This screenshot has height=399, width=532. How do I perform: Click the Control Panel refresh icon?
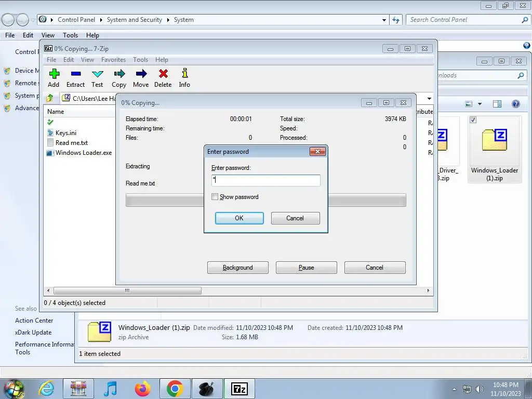[396, 20]
